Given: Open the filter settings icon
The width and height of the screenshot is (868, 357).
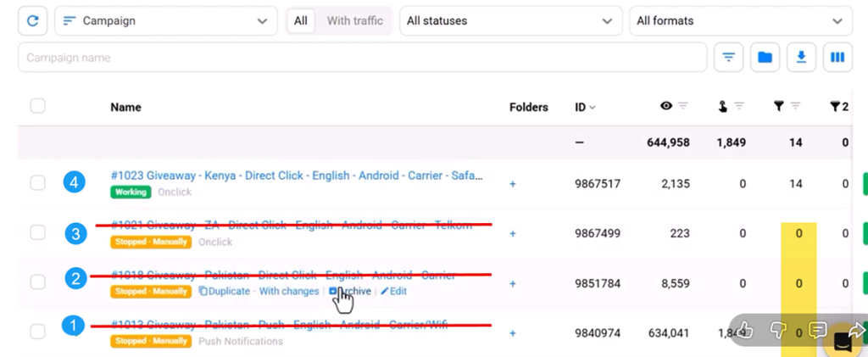Looking at the screenshot, I should click(x=728, y=58).
